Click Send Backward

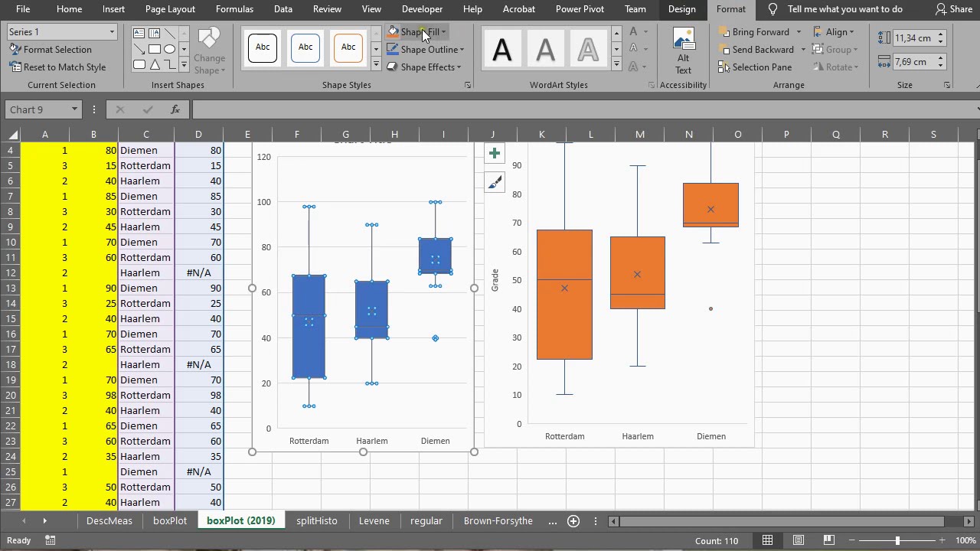tap(756, 49)
